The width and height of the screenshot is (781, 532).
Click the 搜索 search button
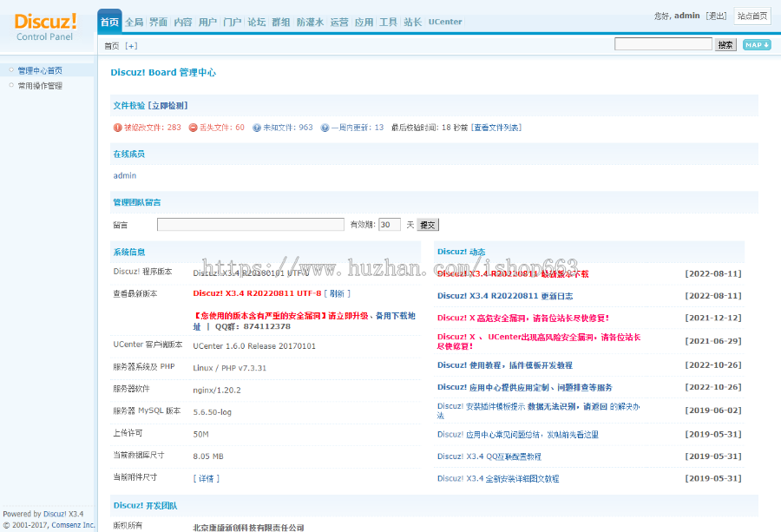725,45
